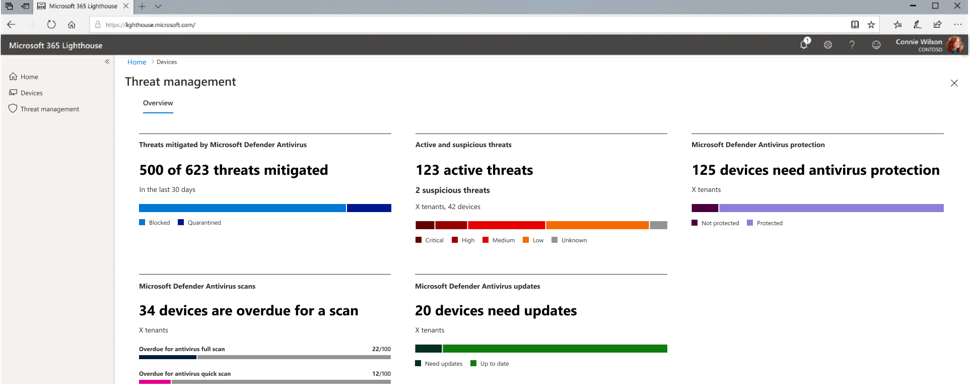Open the tab preview dropdown chevron
970x384 pixels.
[x=158, y=6]
